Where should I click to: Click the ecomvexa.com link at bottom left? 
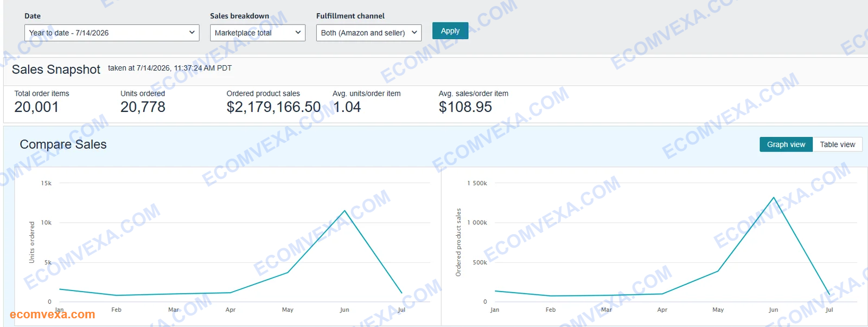[53, 315]
